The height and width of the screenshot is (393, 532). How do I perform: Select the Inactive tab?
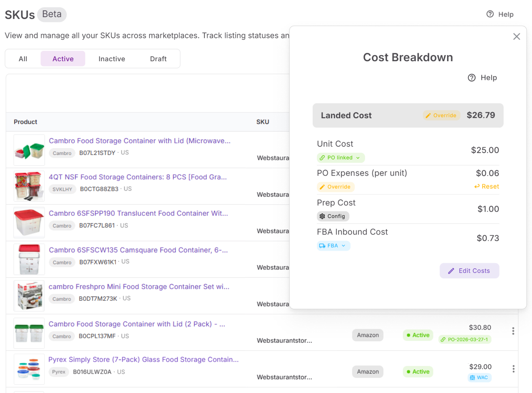click(112, 59)
